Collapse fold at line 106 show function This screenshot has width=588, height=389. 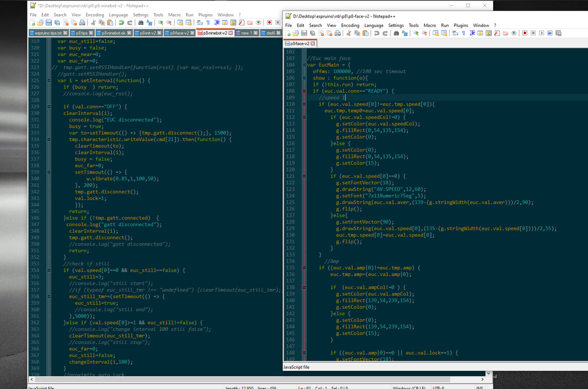click(x=304, y=78)
